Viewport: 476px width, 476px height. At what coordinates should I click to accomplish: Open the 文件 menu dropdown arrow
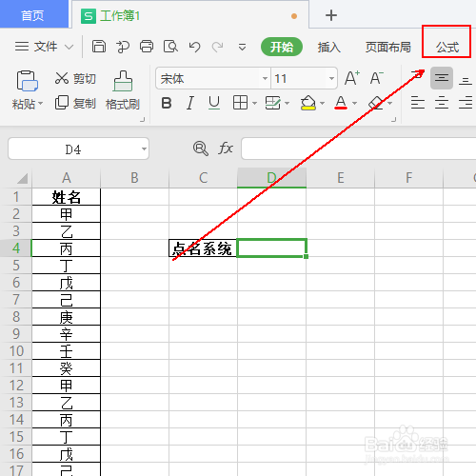tap(69, 47)
